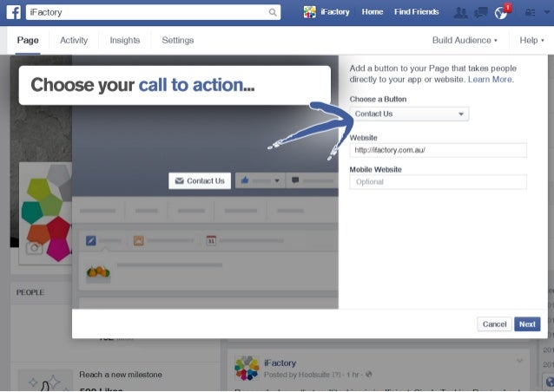Screen dimensions: 554x392
Task: Go to Home in the top bar
Action: [372, 12]
